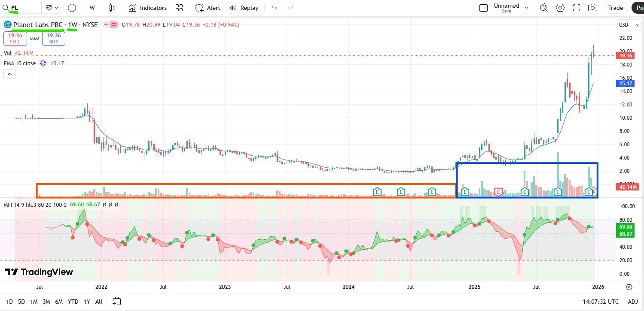Open candlestick chart style selector
644x311 pixels.
(113, 8)
